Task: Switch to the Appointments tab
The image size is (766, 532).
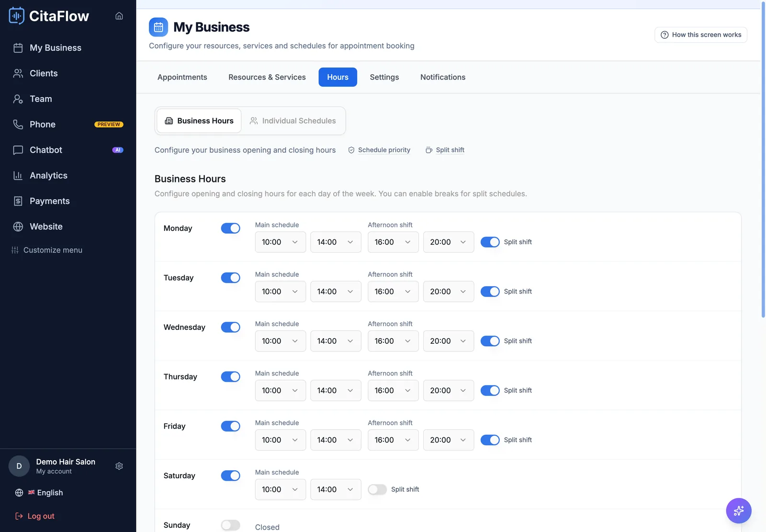Action: click(x=182, y=77)
